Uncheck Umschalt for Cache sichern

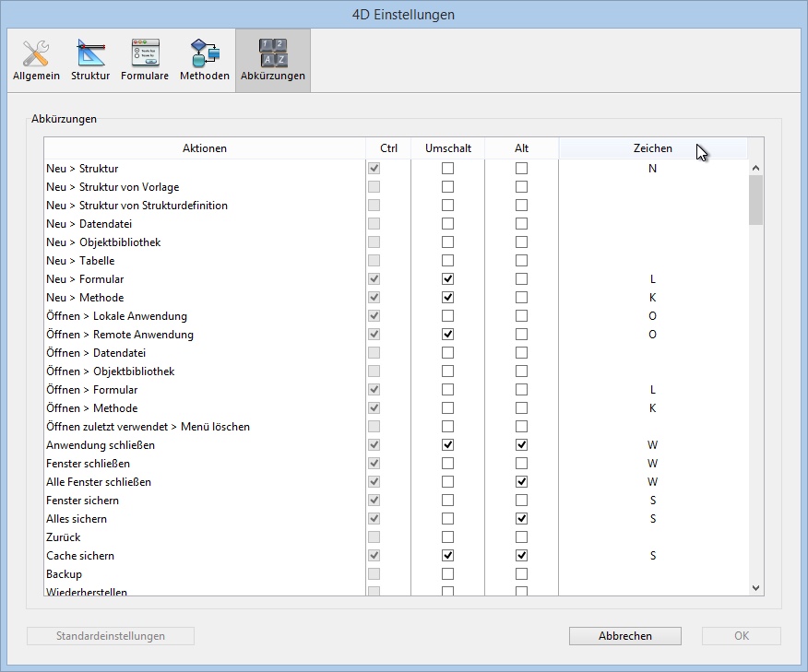(447, 556)
